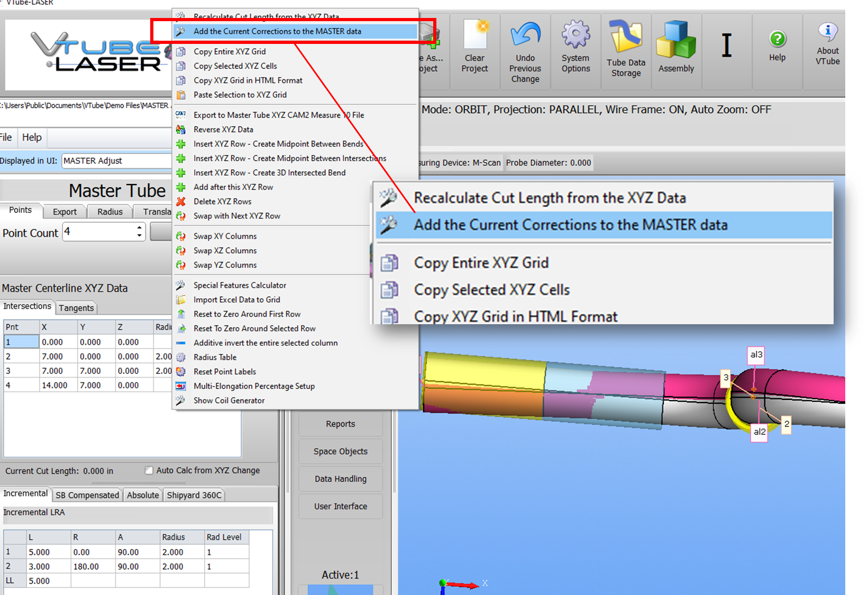Click the Space Objects button
The height and width of the screenshot is (595, 868).
341,451
